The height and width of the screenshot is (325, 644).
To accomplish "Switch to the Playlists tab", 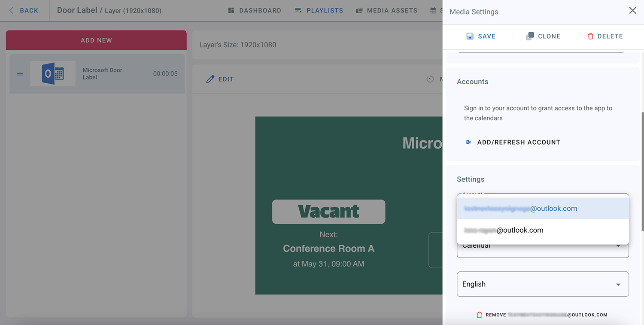I will click(319, 10).
